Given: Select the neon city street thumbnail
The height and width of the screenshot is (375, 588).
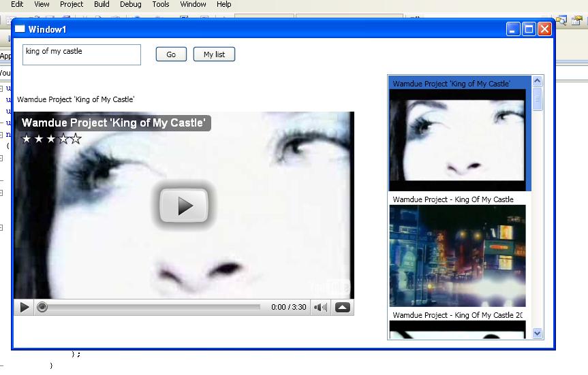Looking at the screenshot, I should [x=457, y=256].
